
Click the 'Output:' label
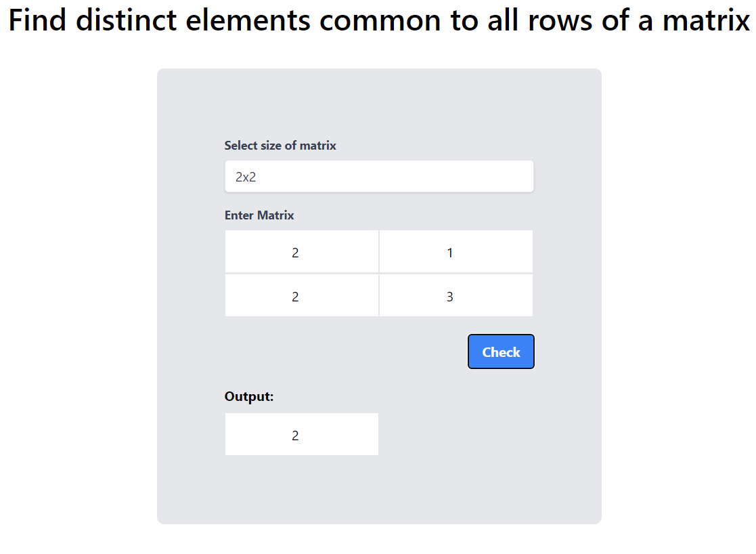pyautogui.click(x=249, y=397)
